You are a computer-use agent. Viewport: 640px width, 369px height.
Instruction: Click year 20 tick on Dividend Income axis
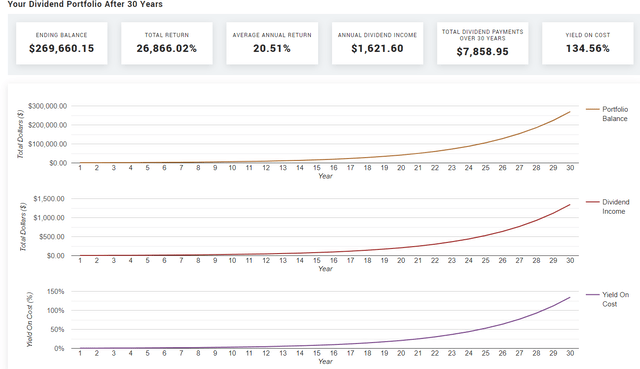click(401, 260)
